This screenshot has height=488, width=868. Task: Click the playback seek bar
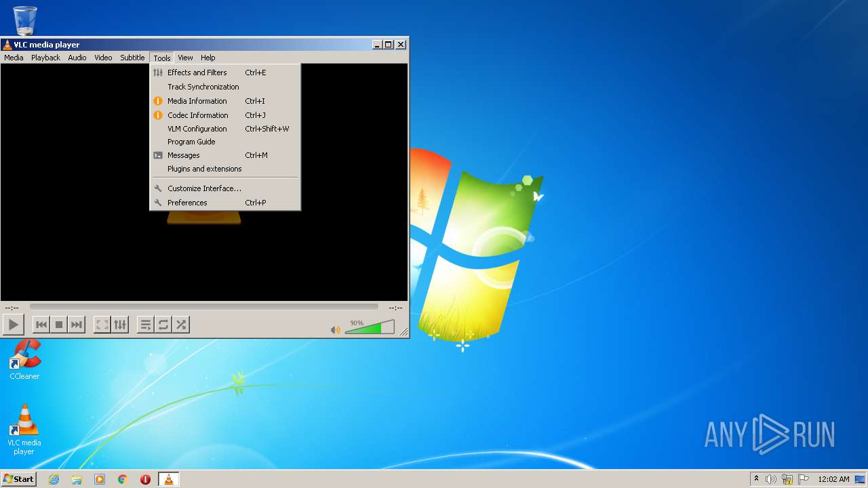204,307
